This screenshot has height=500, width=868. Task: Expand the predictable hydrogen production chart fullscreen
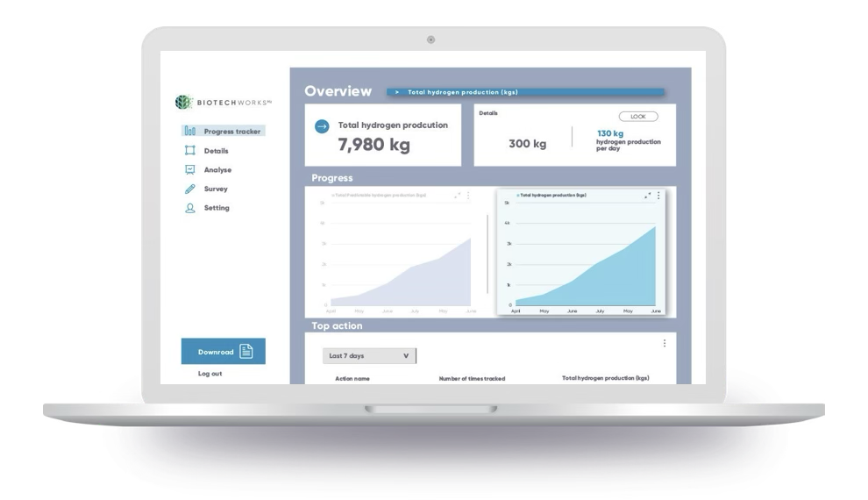click(x=458, y=196)
